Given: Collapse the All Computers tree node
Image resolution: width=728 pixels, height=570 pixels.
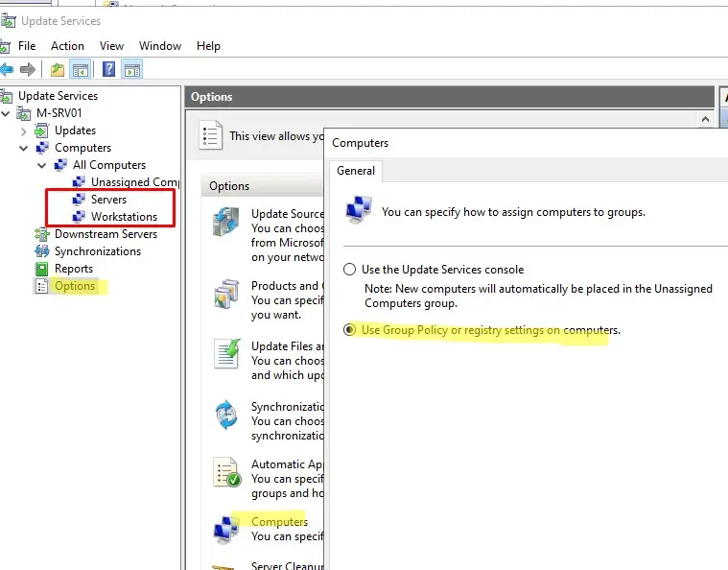Looking at the screenshot, I should (42, 165).
